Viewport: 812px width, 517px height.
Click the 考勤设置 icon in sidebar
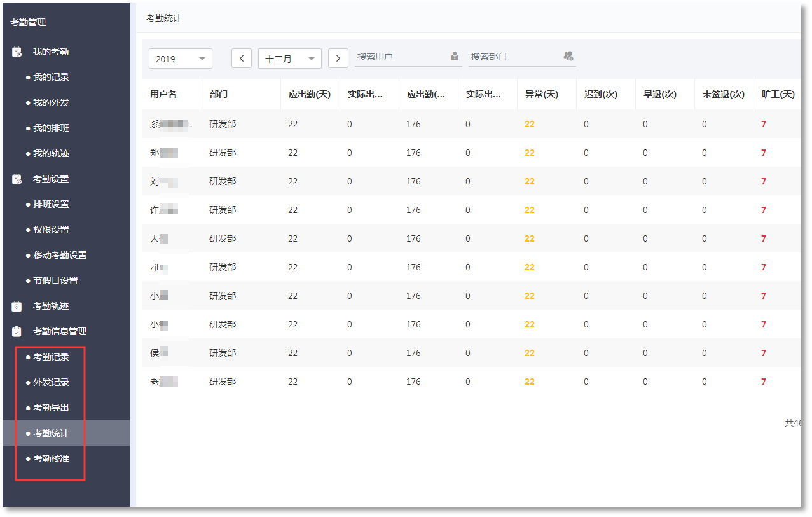click(17, 179)
